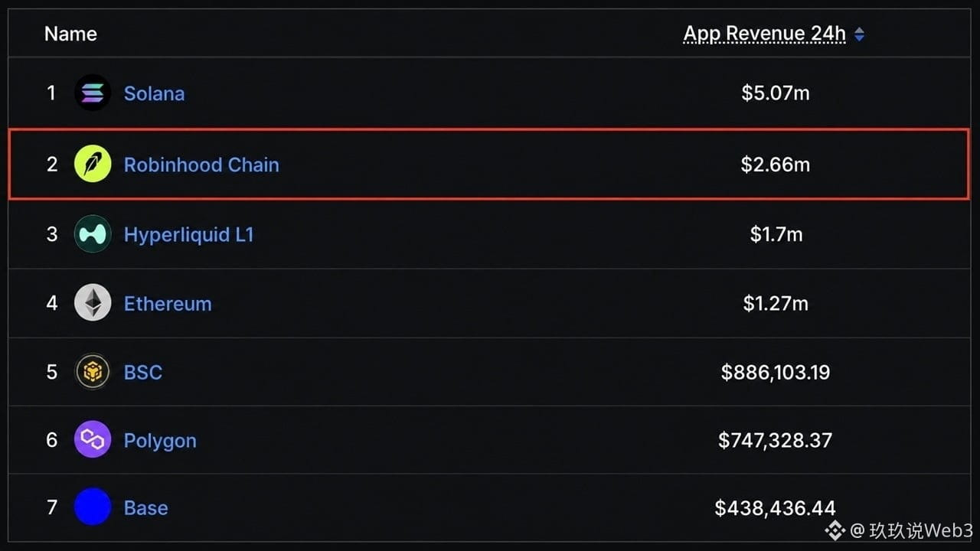
Task: Click the blue Base logo circle
Action: pyautogui.click(x=93, y=507)
